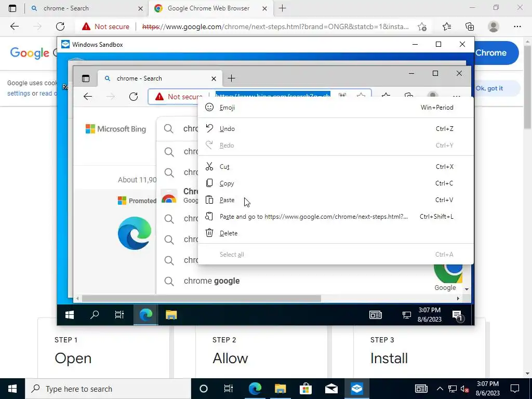Choose Delete from the context menu
The image size is (532, 399).
coord(336,233)
